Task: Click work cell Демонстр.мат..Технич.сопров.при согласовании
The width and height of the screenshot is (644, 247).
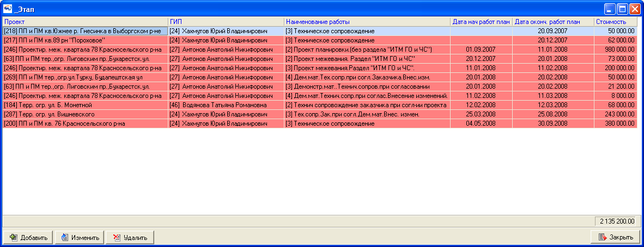Action: tap(367, 87)
